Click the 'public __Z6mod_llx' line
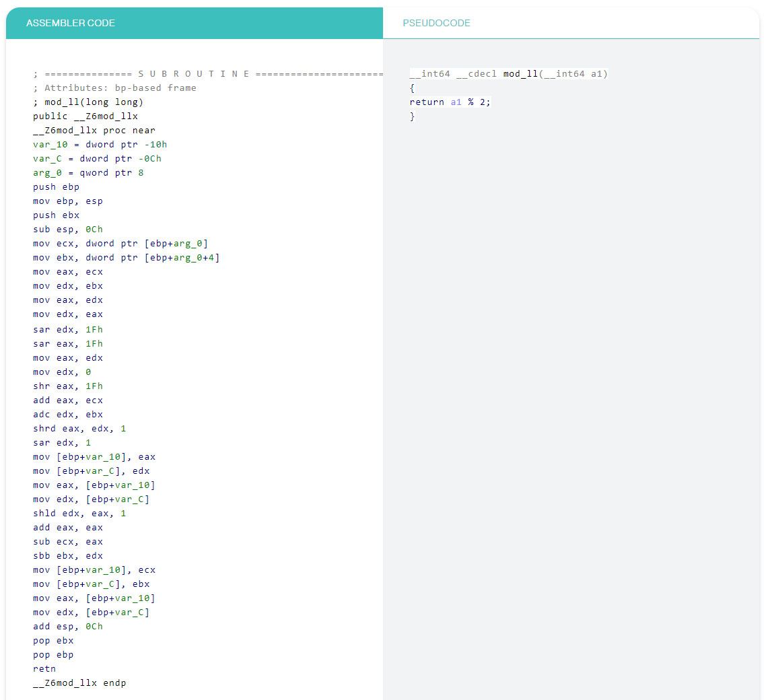The image size is (764, 700). tap(85, 116)
